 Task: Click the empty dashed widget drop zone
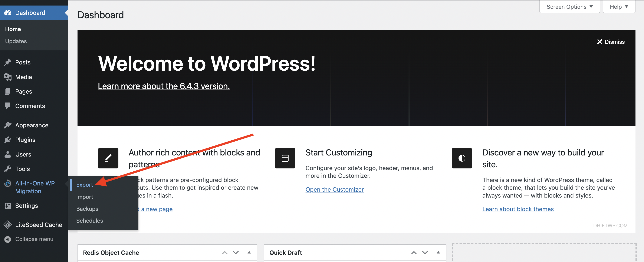[544, 253]
